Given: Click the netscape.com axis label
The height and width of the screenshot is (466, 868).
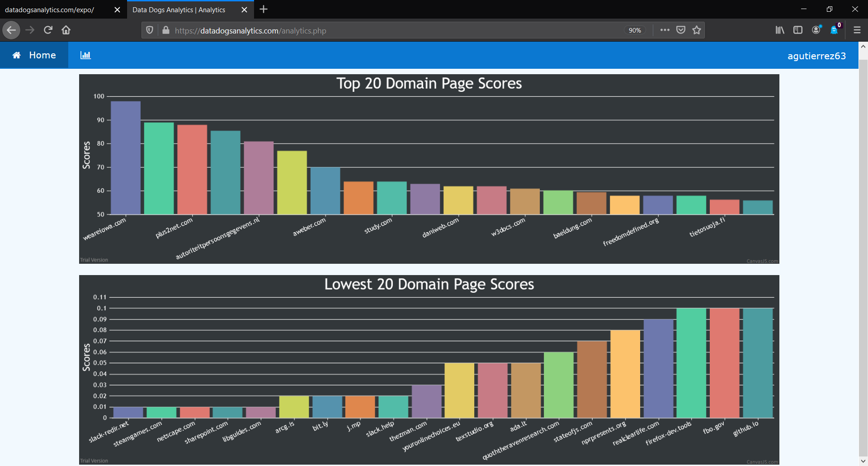Looking at the screenshot, I should tap(176, 431).
